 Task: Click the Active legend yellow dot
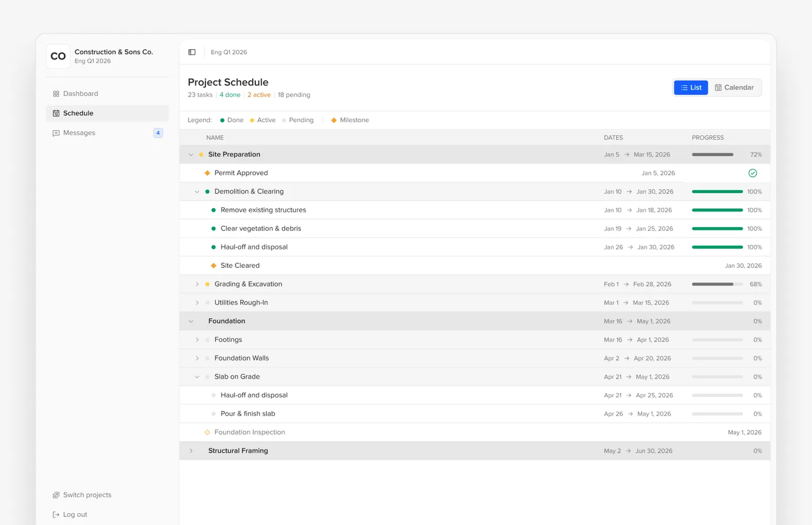pyautogui.click(x=252, y=120)
